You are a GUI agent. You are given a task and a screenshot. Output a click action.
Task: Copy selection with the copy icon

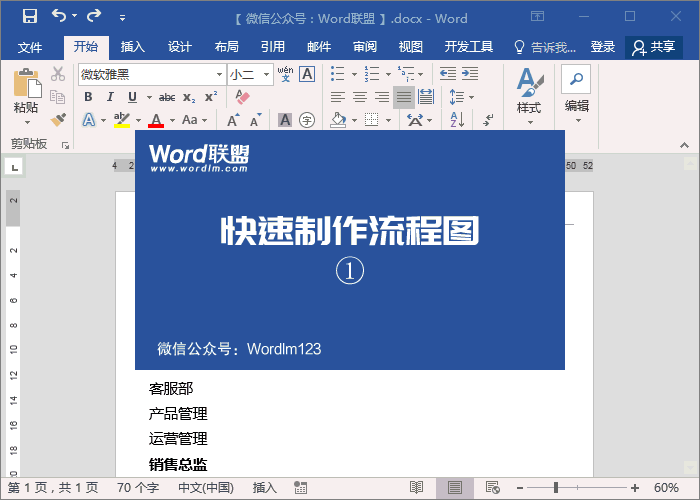click(58, 96)
